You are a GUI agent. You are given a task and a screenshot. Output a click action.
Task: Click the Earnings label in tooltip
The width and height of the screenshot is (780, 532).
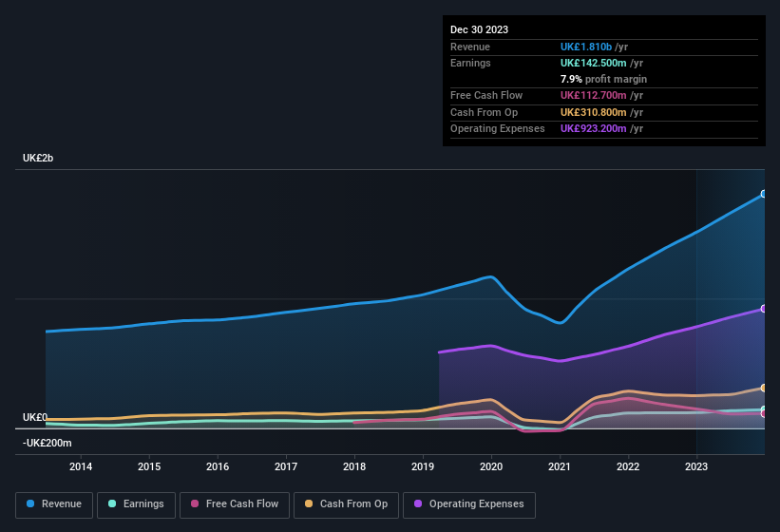coord(470,63)
